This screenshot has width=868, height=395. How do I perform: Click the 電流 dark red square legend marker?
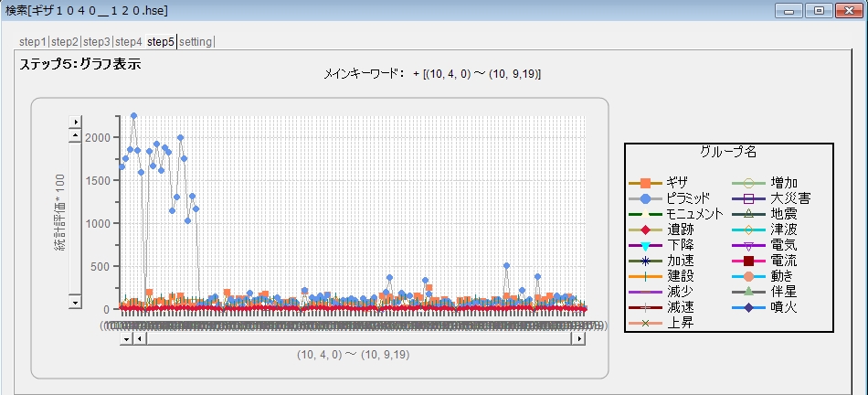click(x=748, y=261)
